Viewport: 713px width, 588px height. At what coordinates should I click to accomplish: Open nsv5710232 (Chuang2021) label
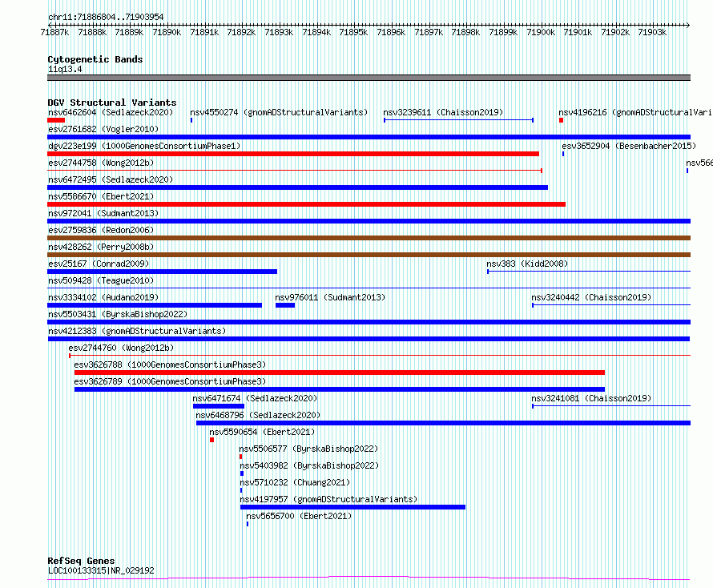[x=295, y=482]
